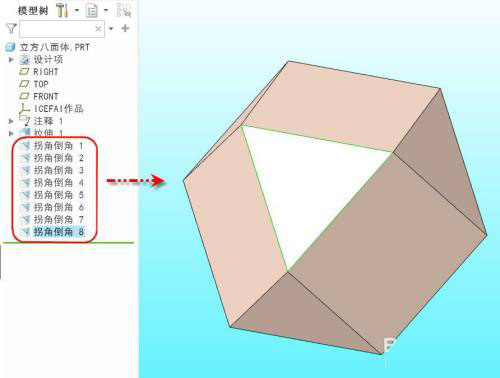Select 设计项 item in model tree
This screenshot has width=500, height=378.
48,60
